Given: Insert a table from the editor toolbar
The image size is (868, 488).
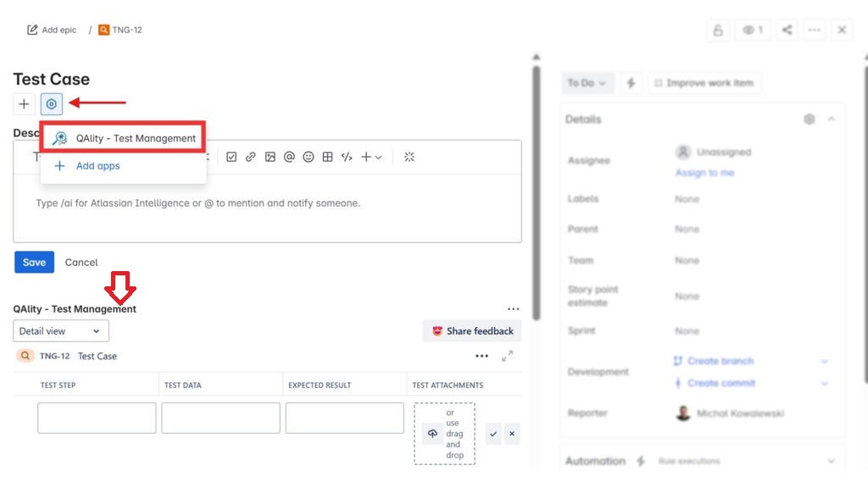Looking at the screenshot, I should tap(328, 157).
